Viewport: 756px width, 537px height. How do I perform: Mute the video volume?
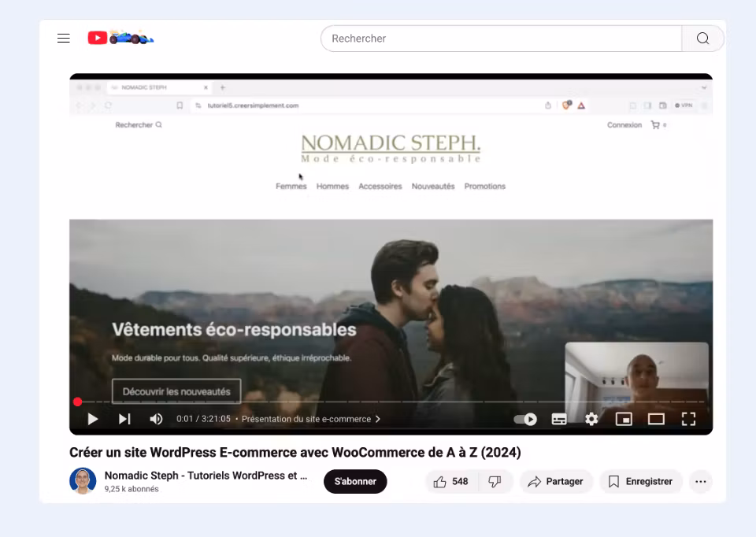[x=156, y=419]
